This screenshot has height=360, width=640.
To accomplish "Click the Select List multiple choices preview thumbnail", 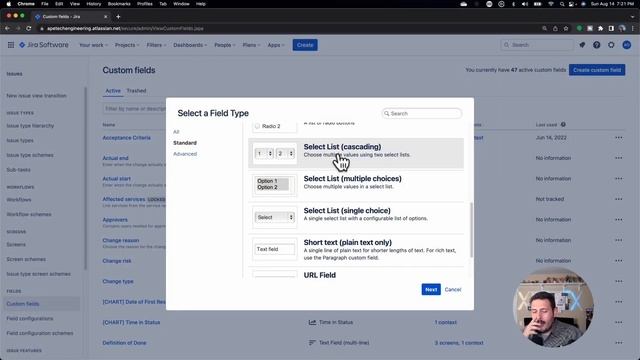I will (274, 184).
